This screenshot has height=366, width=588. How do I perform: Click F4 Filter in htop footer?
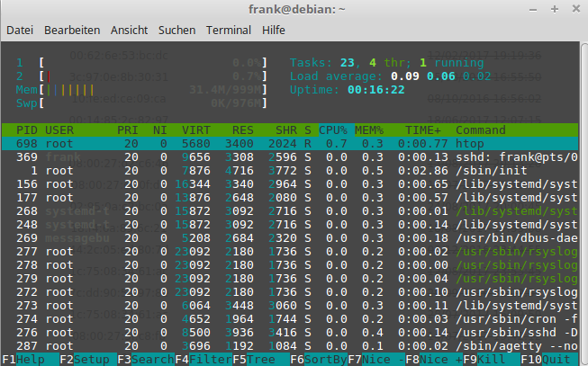coord(204,360)
